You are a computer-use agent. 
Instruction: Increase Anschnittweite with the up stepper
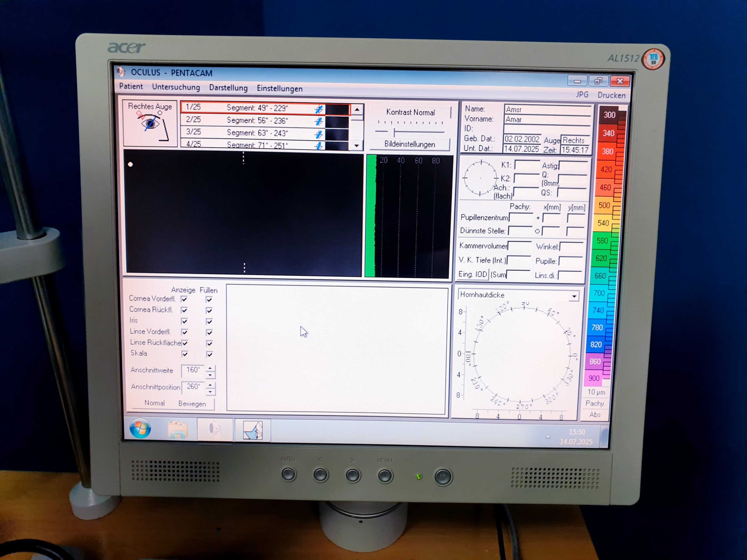coord(210,368)
